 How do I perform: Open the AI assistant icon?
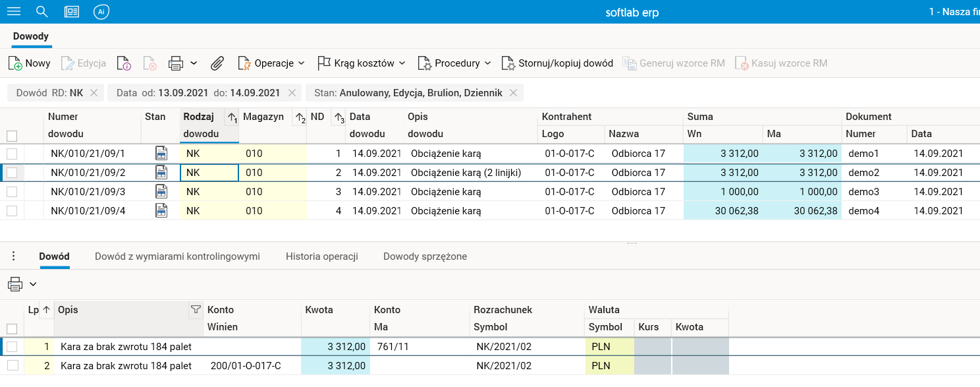(101, 12)
